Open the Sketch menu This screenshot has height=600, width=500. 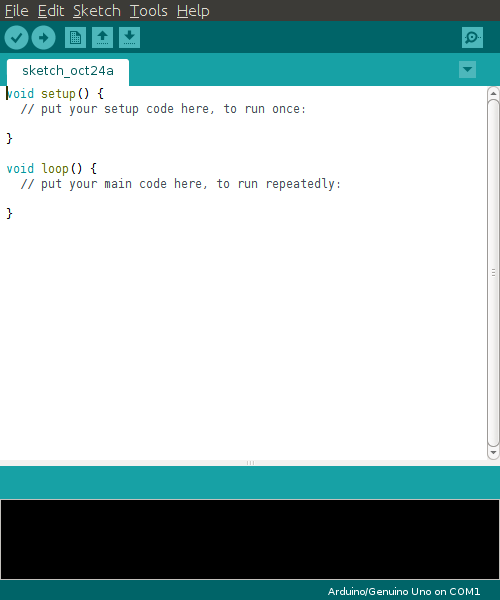pos(97,11)
